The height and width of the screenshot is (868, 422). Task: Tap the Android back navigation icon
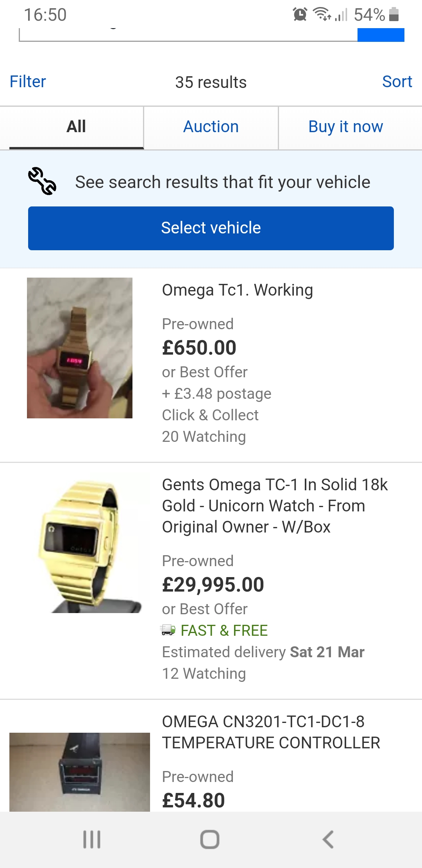[328, 839]
